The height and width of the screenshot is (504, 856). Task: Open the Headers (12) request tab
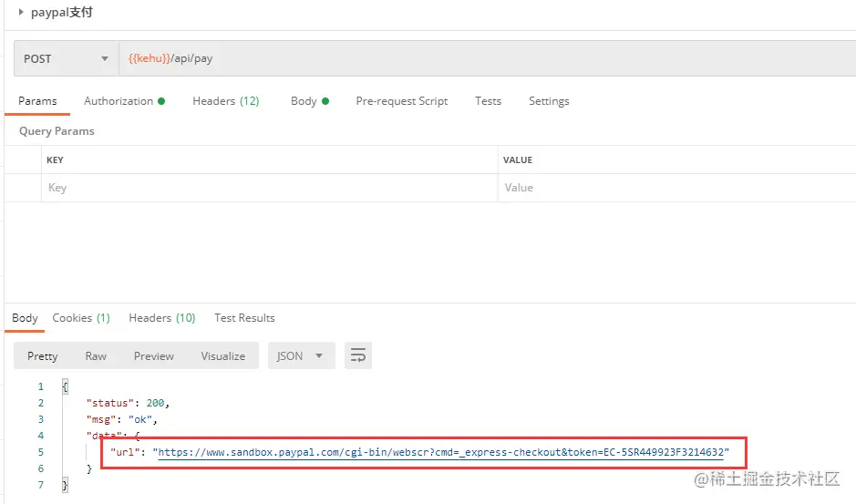coord(225,101)
